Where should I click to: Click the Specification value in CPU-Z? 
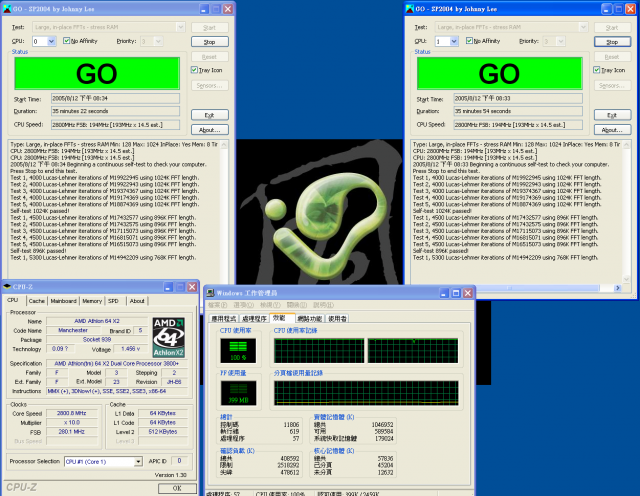[116, 363]
